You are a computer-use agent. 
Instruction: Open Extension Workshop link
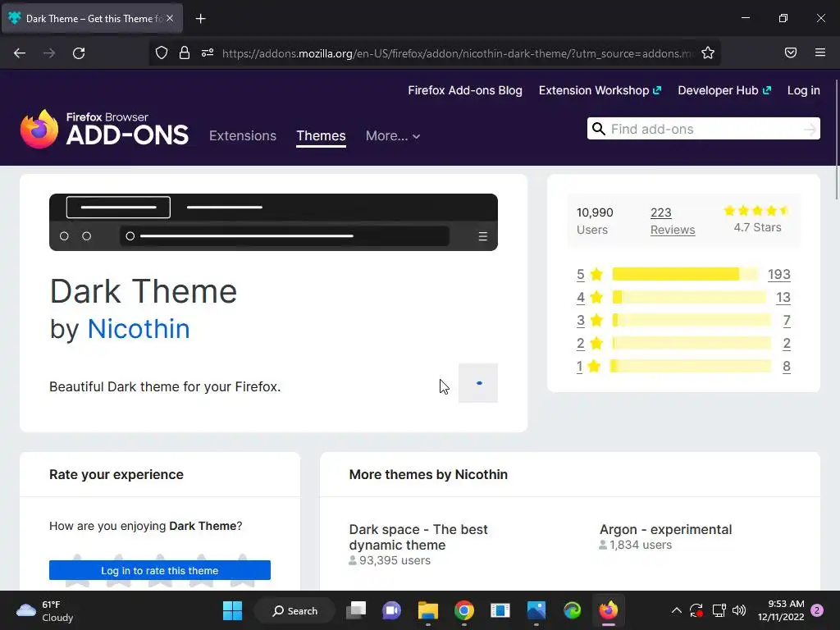[600, 90]
